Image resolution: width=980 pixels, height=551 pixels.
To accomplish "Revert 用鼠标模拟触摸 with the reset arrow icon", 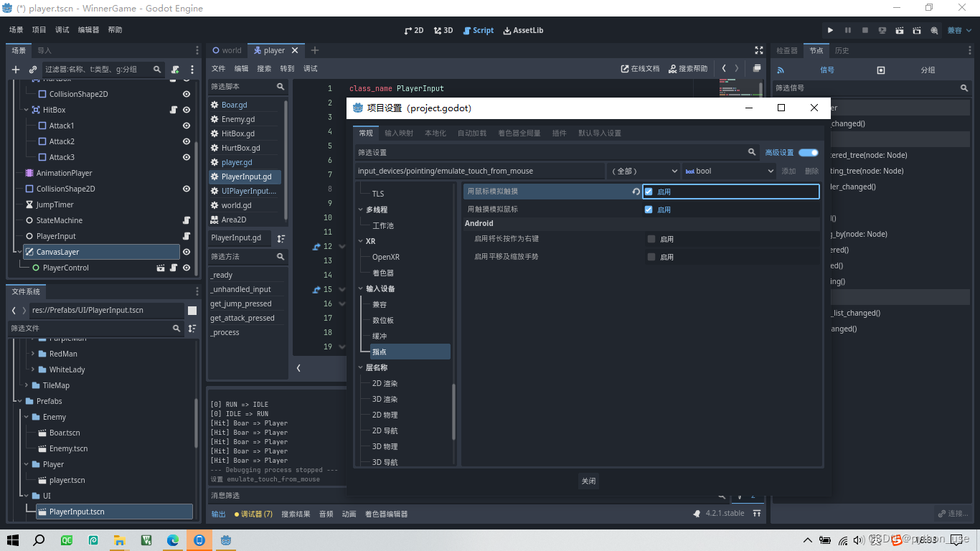I will coord(635,192).
